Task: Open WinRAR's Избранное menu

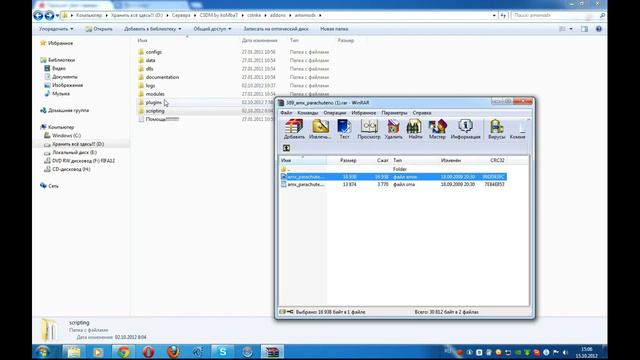Action: point(363,113)
